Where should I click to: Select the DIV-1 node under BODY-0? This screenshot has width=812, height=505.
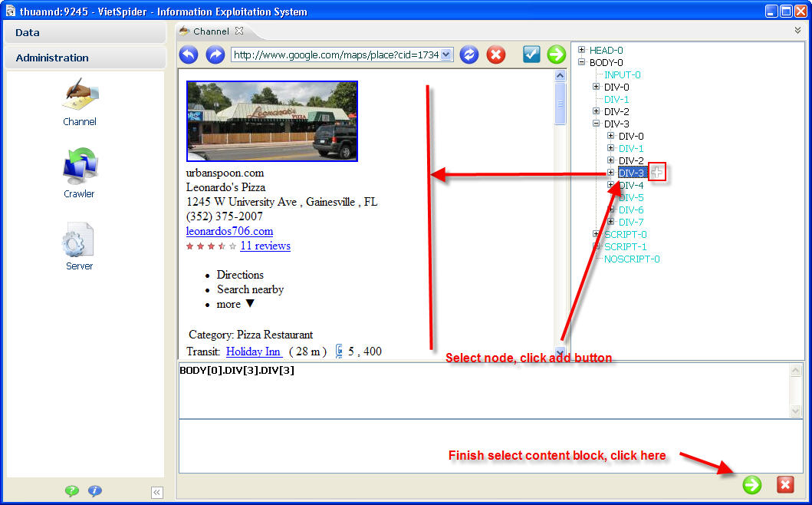[x=616, y=99]
